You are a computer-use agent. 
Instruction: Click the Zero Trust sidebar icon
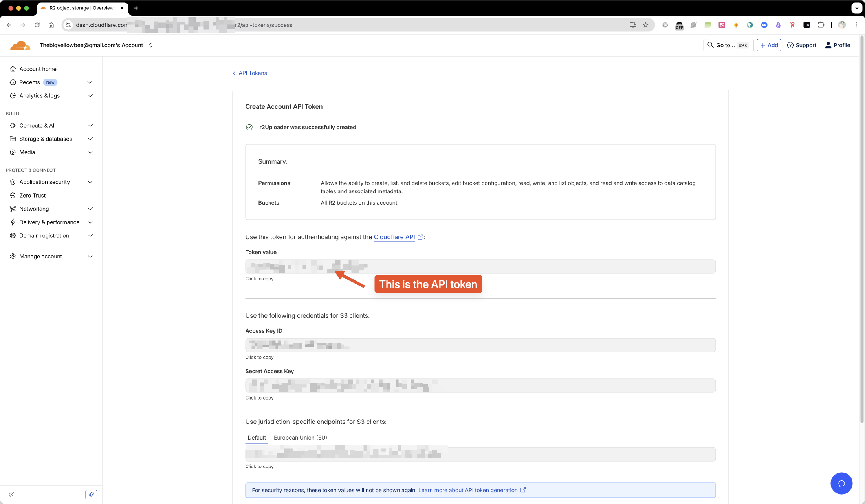pos(13,196)
